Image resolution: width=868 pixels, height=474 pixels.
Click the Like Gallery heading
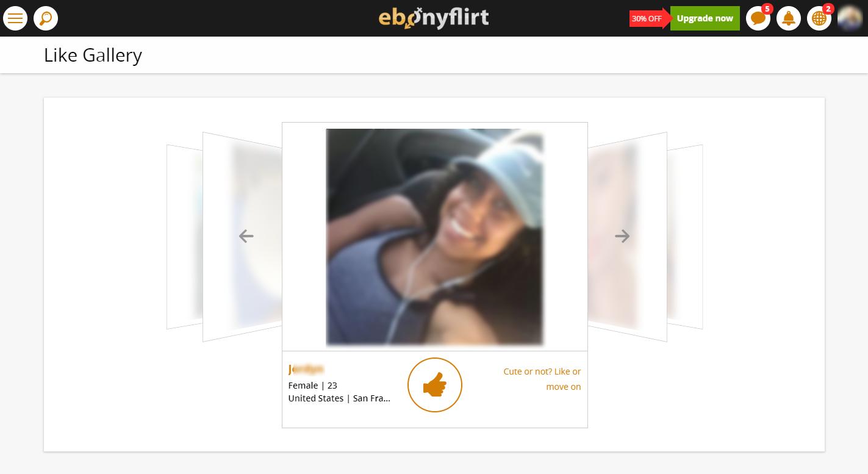click(x=93, y=55)
